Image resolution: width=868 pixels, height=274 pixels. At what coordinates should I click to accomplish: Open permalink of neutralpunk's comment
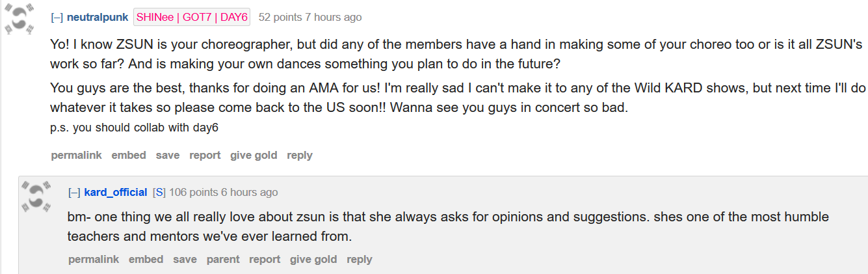click(x=76, y=156)
